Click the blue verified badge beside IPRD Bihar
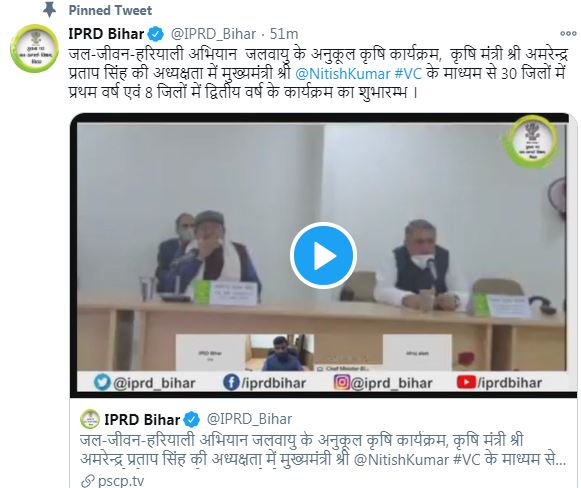Viewport: 581px width, 488px height. [x=156, y=34]
